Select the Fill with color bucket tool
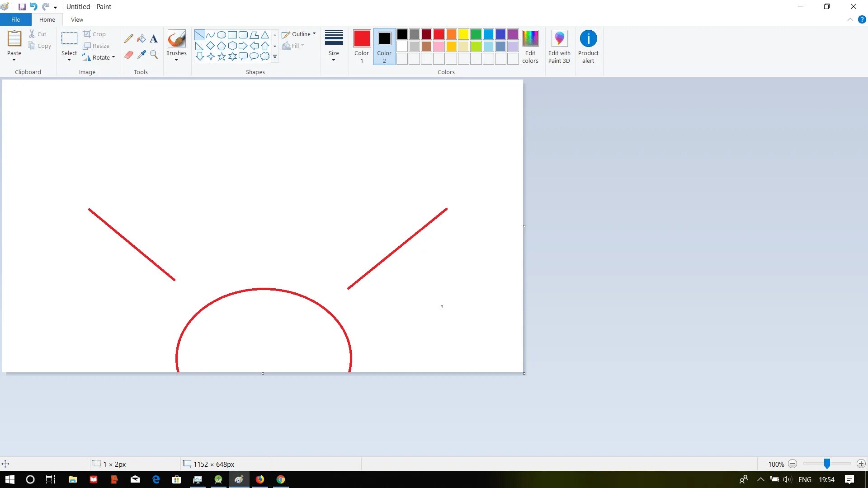The height and width of the screenshot is (488, 868). point(142,38)
